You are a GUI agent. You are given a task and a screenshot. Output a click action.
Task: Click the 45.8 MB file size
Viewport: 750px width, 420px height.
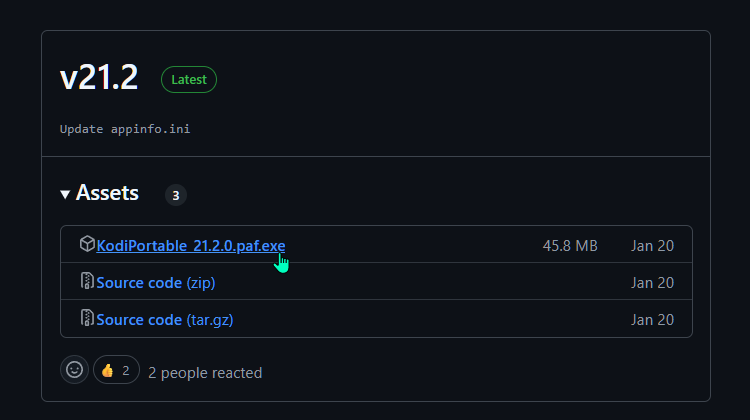[570, 246]
